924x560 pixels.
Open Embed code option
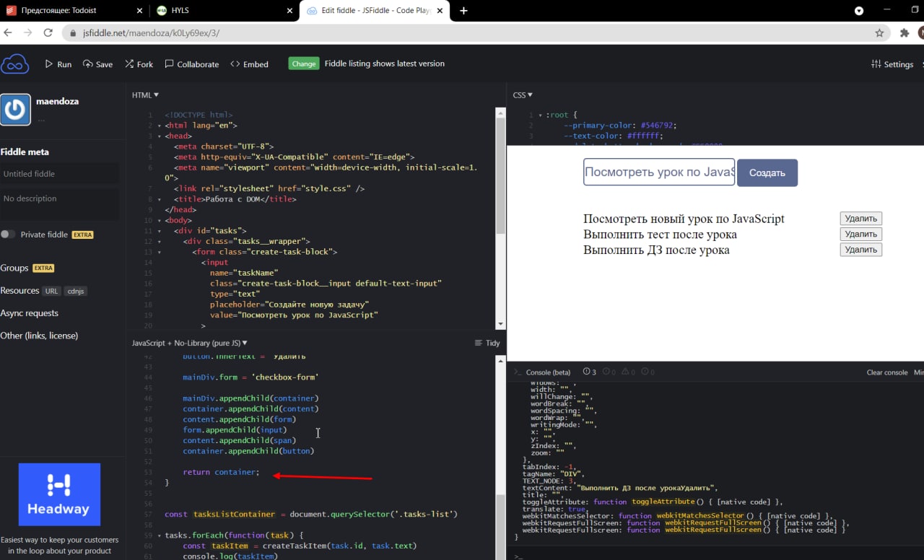click(x=235, y=64)
